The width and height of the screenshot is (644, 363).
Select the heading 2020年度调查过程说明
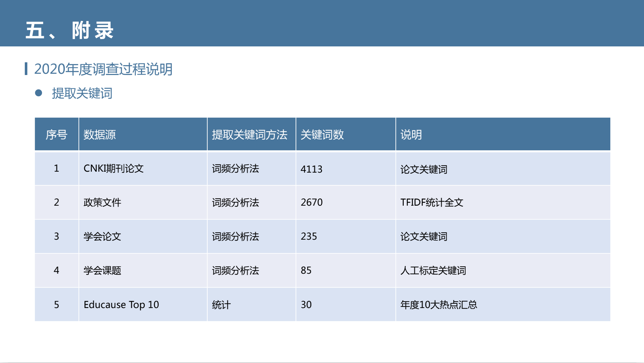[x=103, y=69]
